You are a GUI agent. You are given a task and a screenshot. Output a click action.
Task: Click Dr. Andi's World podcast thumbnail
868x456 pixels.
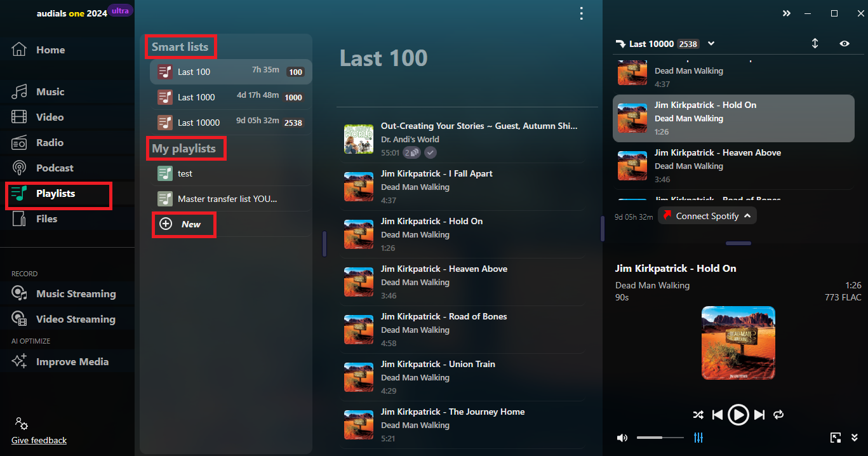358,139
